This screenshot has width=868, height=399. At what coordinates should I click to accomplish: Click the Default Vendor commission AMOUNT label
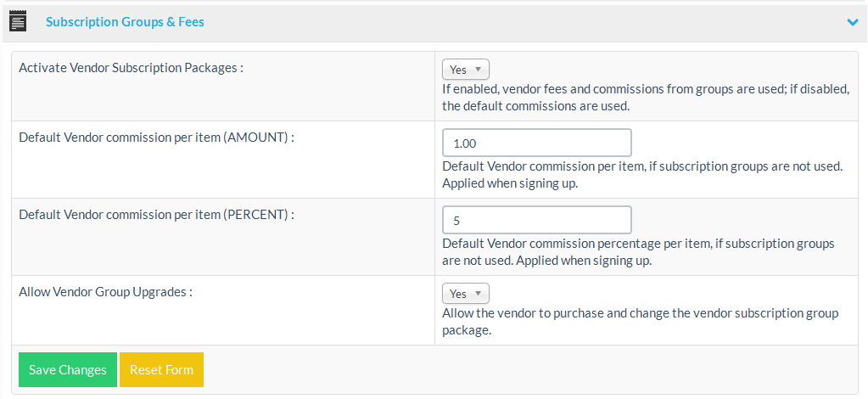(156, 138)
